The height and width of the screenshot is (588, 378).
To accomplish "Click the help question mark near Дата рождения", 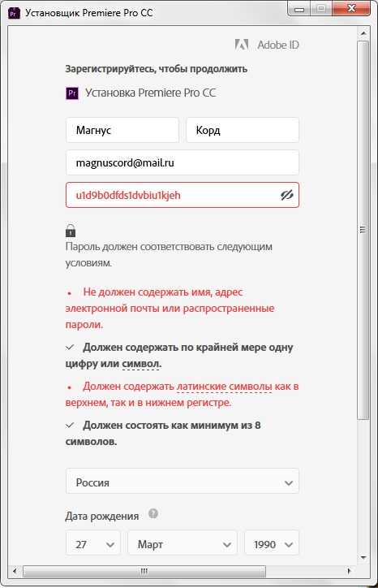I will tap(152, 513).
